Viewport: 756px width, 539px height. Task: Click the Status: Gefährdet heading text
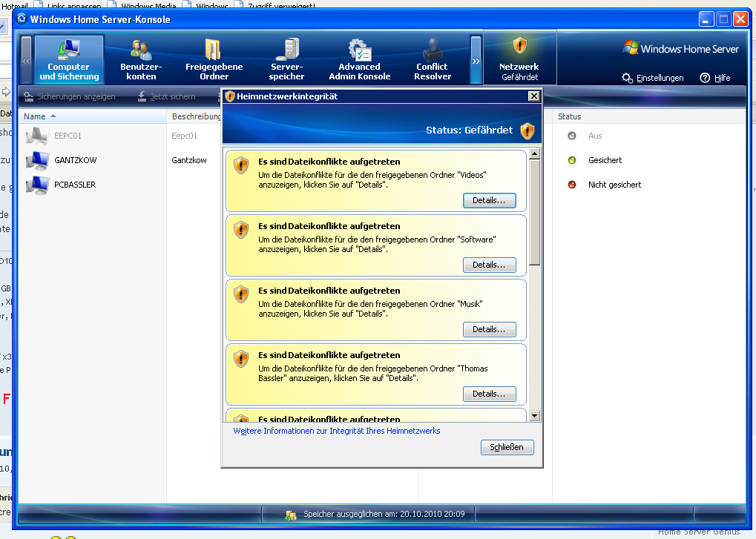coord(469,130)
